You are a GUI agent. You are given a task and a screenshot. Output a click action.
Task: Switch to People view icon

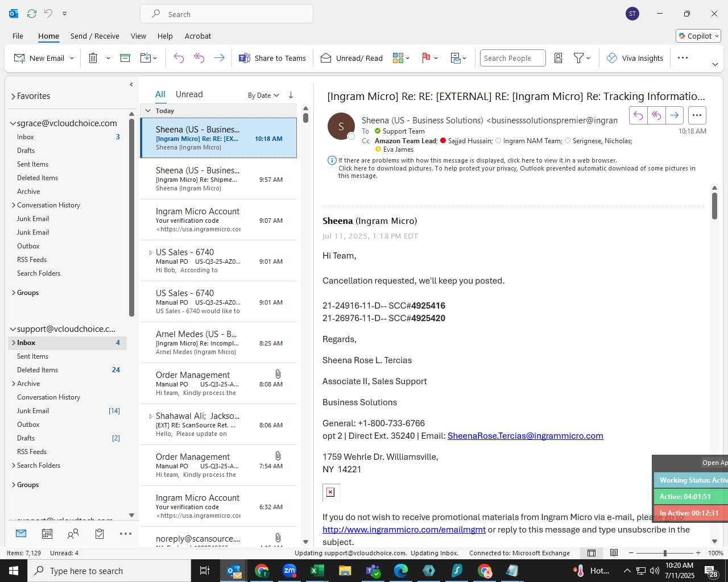(x=73, y=534)
